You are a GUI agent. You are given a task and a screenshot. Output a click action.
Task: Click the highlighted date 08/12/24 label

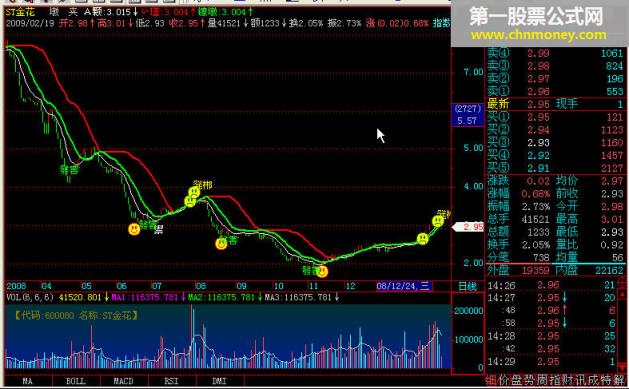404,286
